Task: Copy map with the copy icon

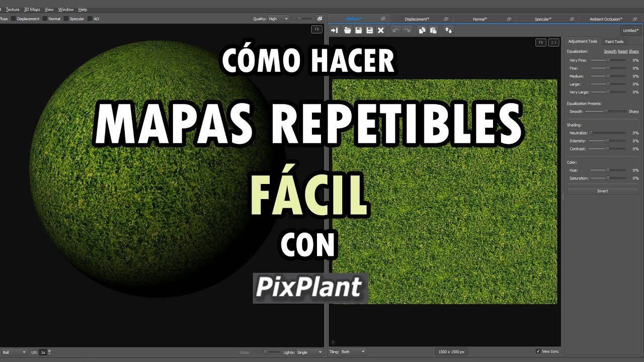Action: [x=422, y=31]
